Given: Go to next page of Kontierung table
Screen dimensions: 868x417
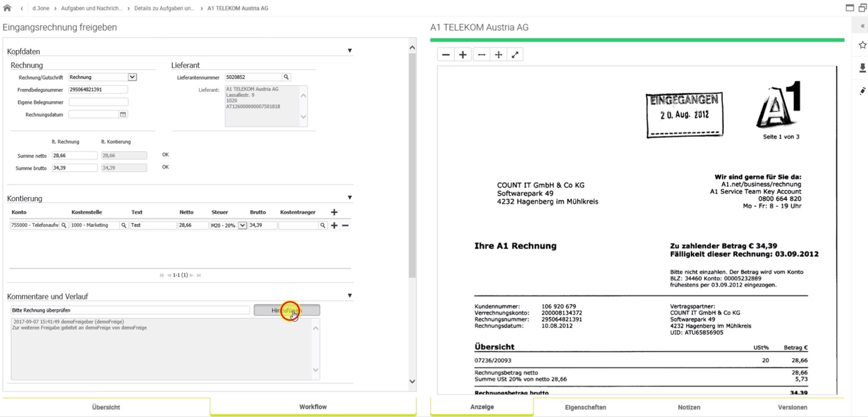Looking at the screenshot, I should point(192,275).
